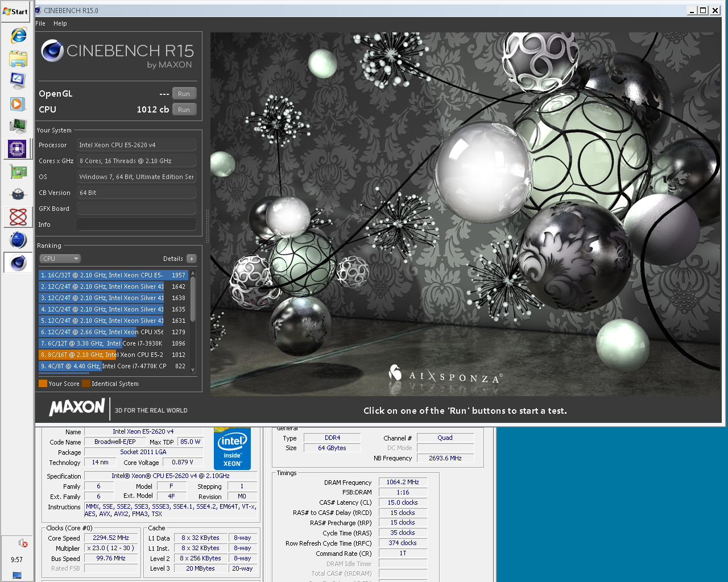The width and height of the screenshot is (728, 582).
Task: Open the gauge-faced cat taskbar icon
Action: pyautogui.click(x=18, y=194)
